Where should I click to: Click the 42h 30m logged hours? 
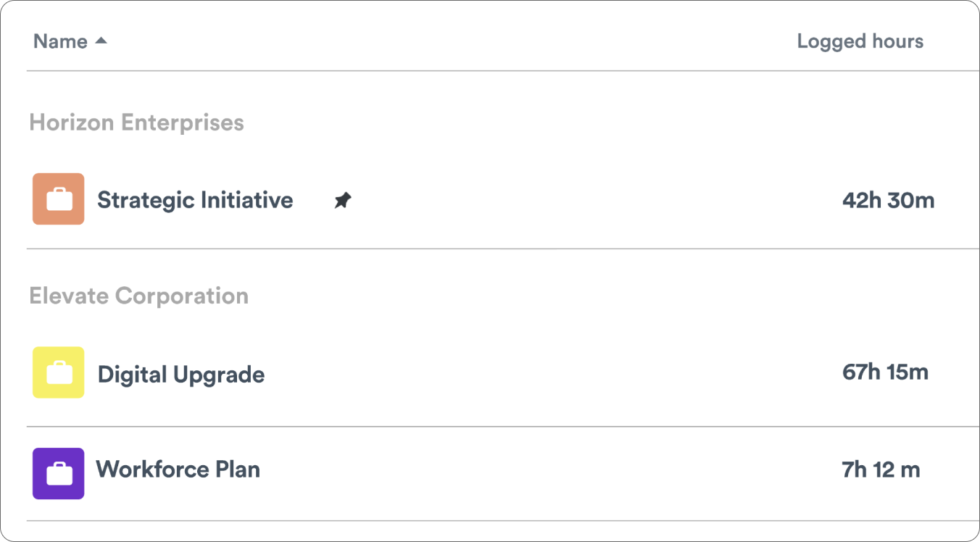pos(888,200)
